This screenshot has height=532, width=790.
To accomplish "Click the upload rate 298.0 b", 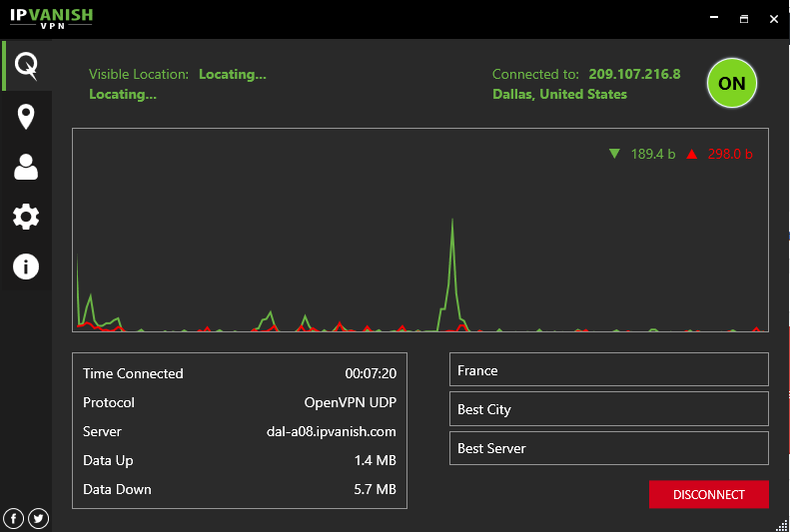I will point(730,154).
